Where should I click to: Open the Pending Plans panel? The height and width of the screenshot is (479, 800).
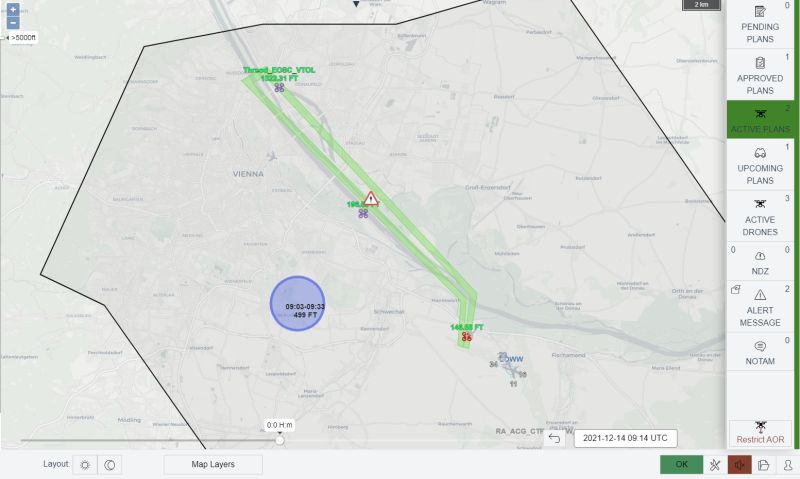pyautogui.click(x=760, y=24)
